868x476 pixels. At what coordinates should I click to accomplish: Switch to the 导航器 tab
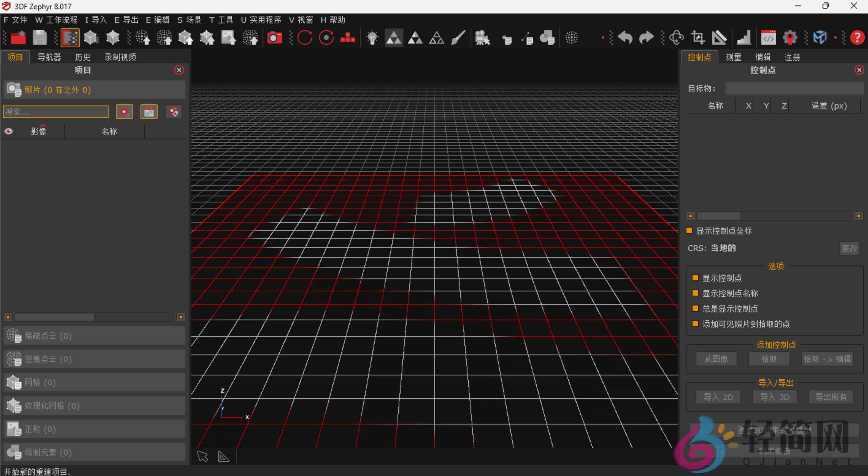(x=49, y=57)
